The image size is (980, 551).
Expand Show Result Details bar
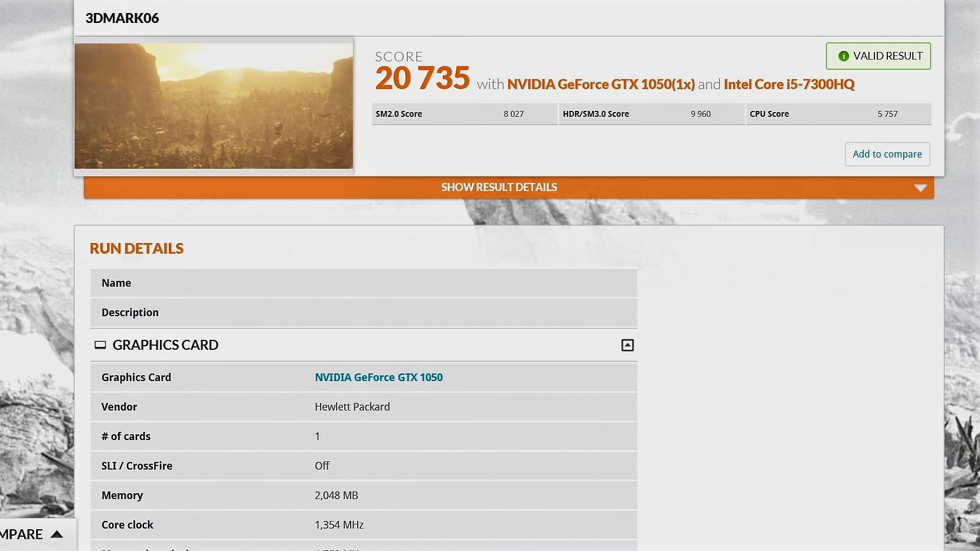point(509,187)
